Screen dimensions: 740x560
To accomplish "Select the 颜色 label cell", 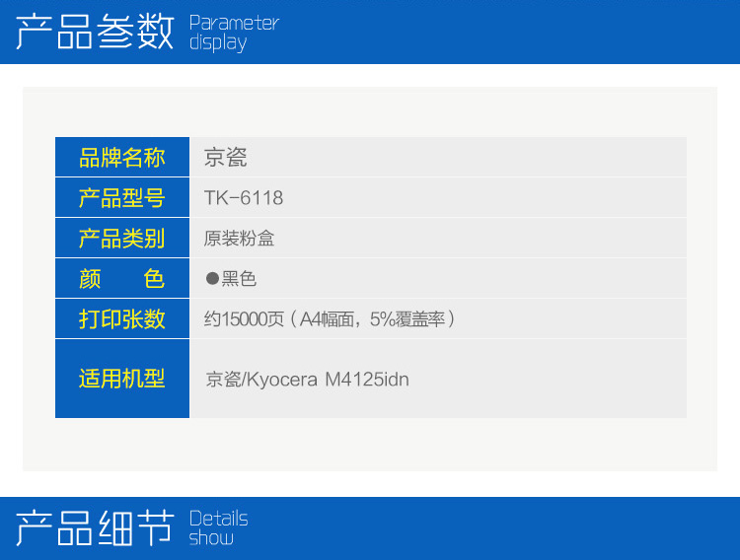I will click(122, 278).
